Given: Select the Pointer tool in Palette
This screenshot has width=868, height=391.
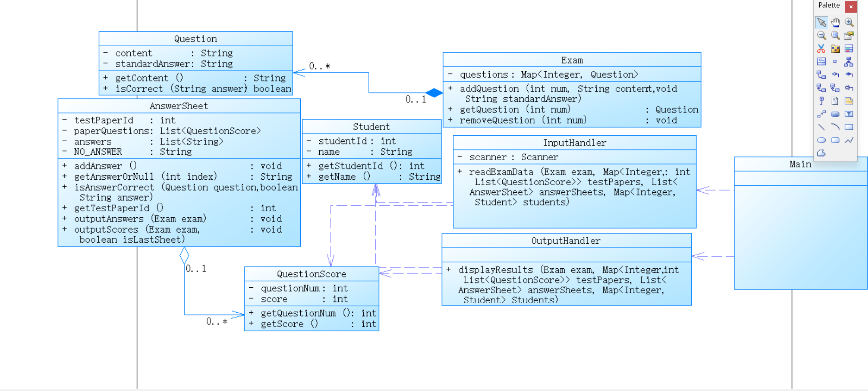Looking at the screenshot, I should (x=821, y=22).
